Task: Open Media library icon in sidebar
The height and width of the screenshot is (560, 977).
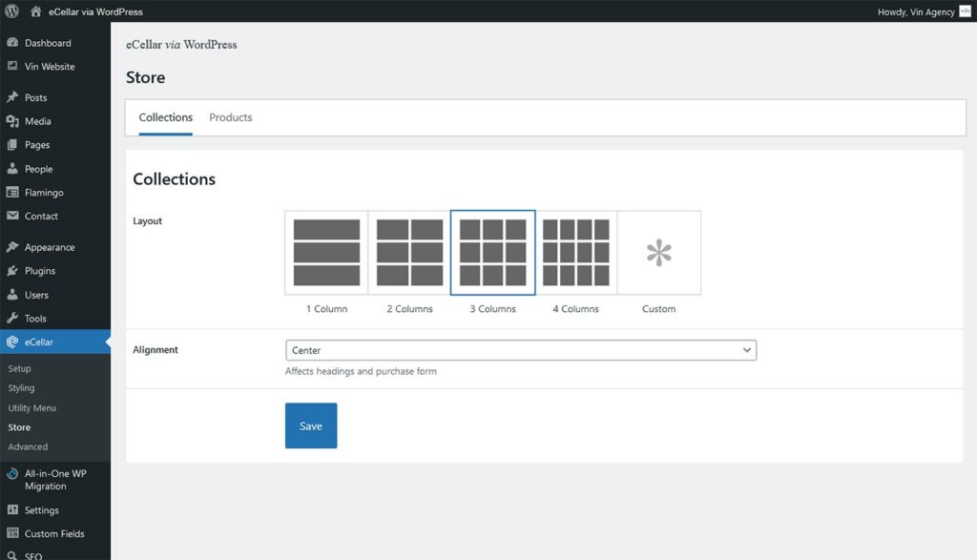Action: [12, 121]
